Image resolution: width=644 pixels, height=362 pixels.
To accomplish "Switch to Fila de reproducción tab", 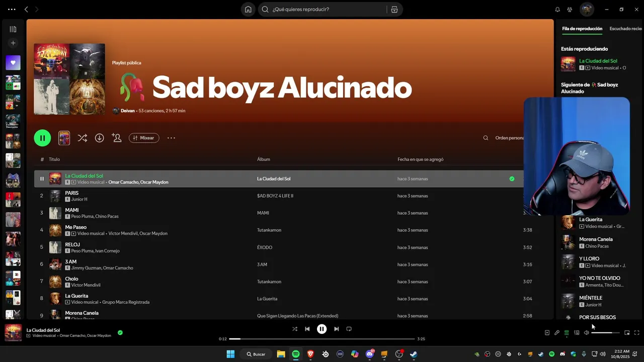I will pos(582,29).
